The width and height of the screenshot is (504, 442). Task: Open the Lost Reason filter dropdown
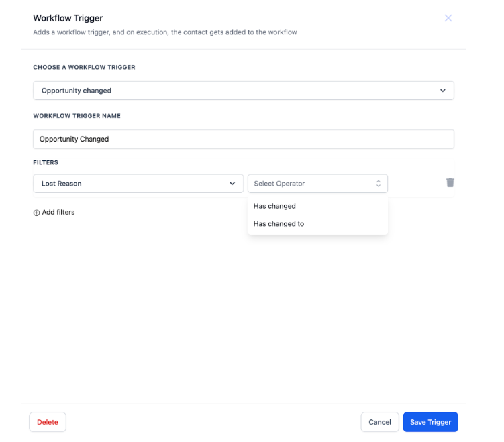(138, 184)
